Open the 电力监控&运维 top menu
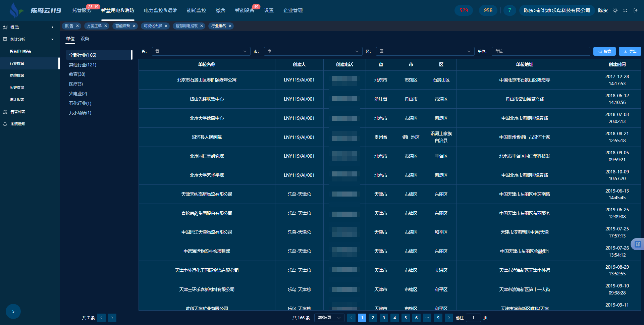 point(160,10)
